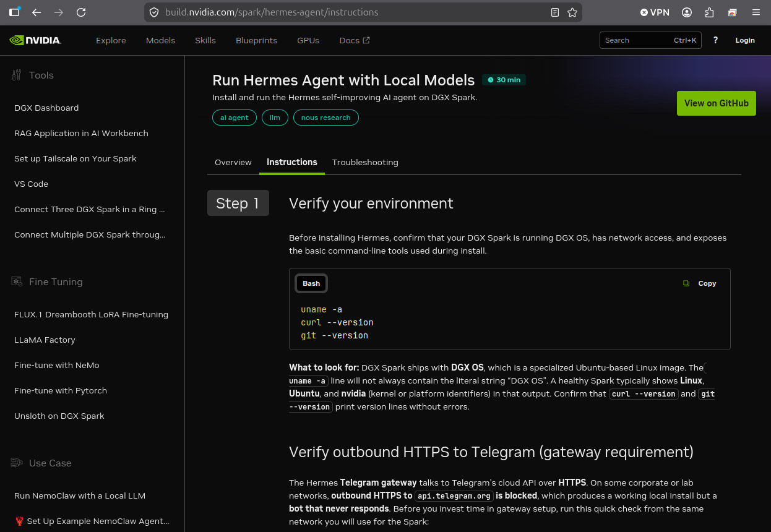Click the Verify your environment heading
771x532 pixels.
371,204
